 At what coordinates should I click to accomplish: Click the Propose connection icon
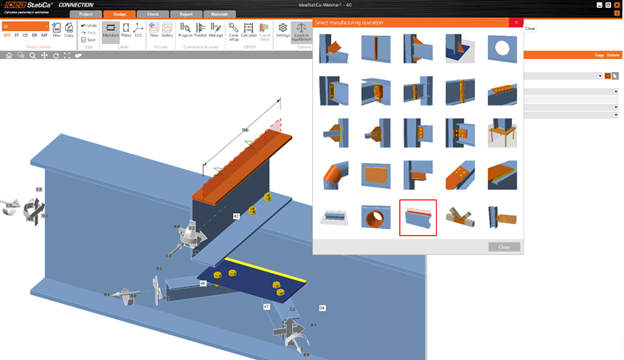185,30
